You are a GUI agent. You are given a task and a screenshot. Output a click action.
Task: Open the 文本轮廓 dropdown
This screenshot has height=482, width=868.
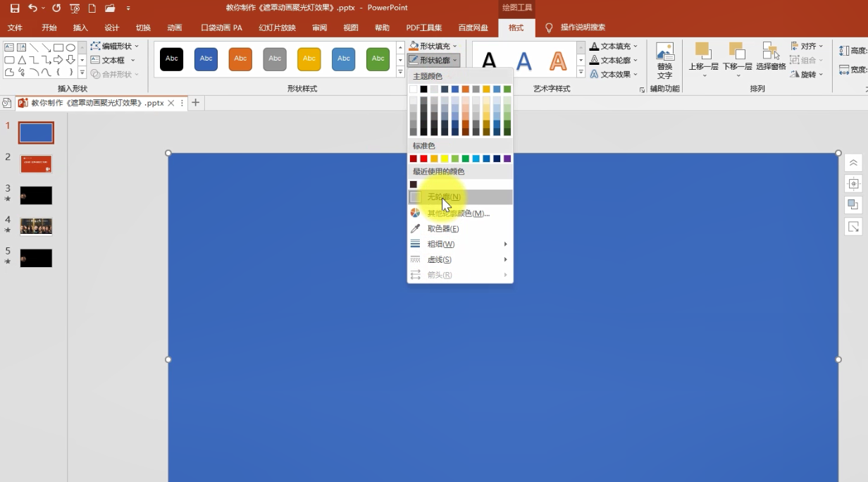pos(614,61)
